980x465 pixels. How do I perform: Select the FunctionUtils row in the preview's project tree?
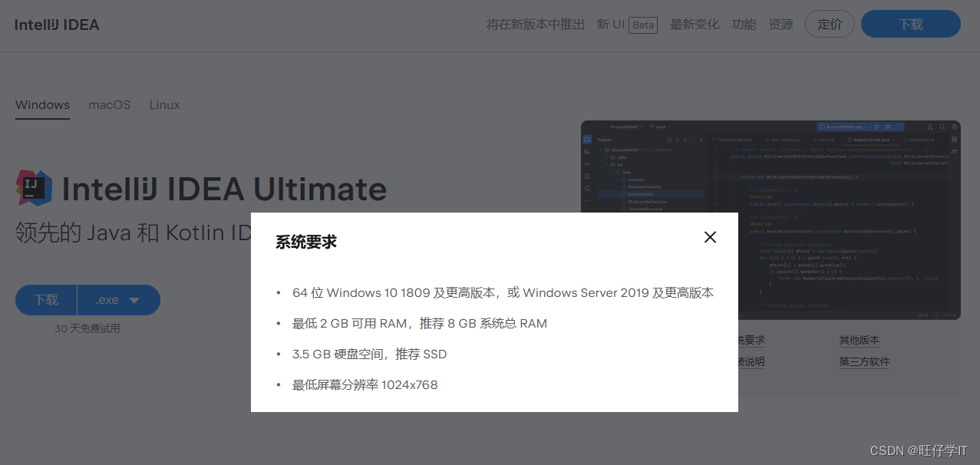[x=650, y=194]
